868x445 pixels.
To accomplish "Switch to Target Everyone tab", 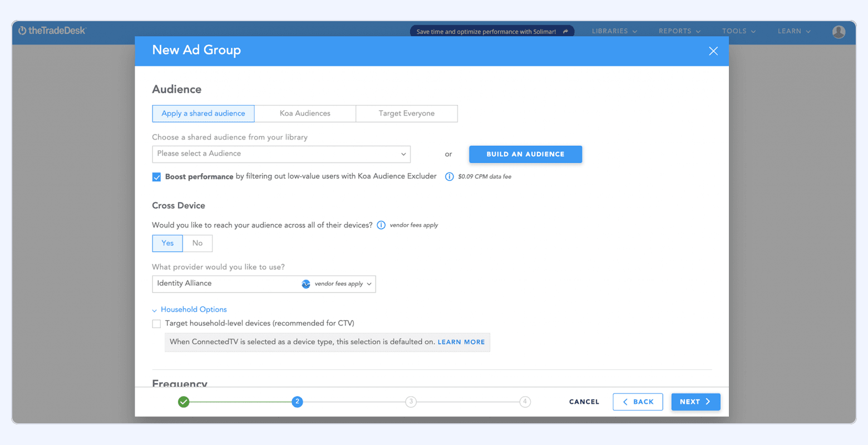I will (407, 113).
